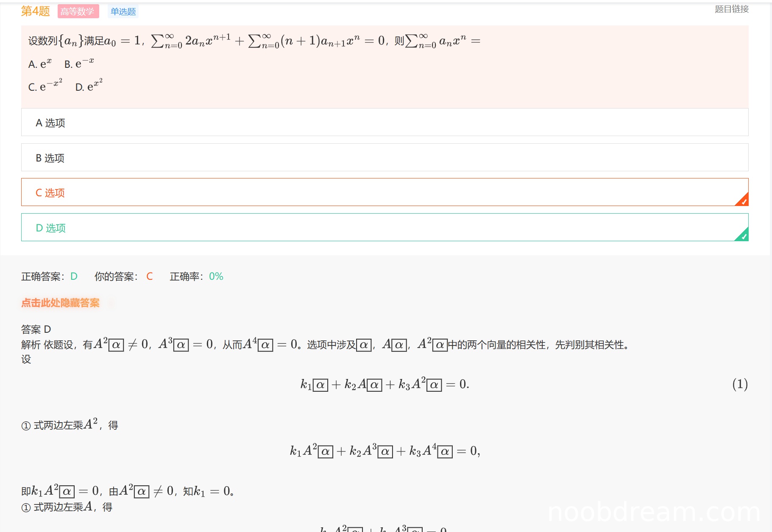Pick the C 选项 label text
The height and width of the screenshot is (532, 772).
[x=50, y=193]
